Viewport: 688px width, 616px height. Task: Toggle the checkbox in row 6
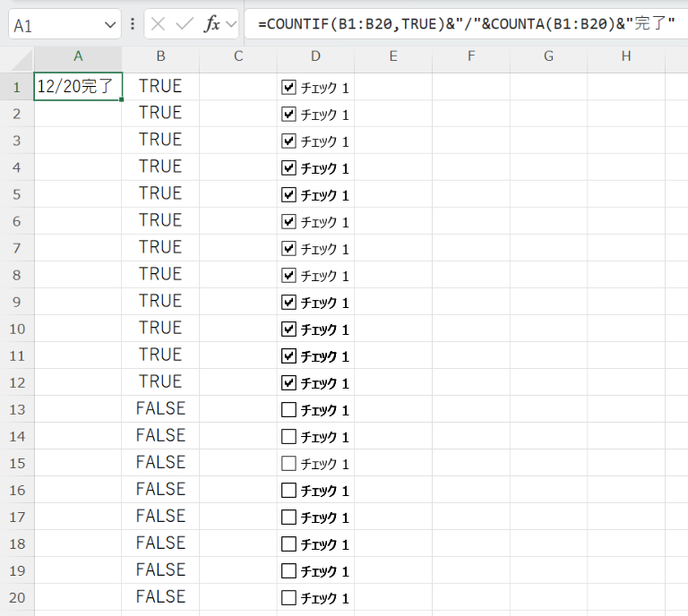[x=288, y=222]
